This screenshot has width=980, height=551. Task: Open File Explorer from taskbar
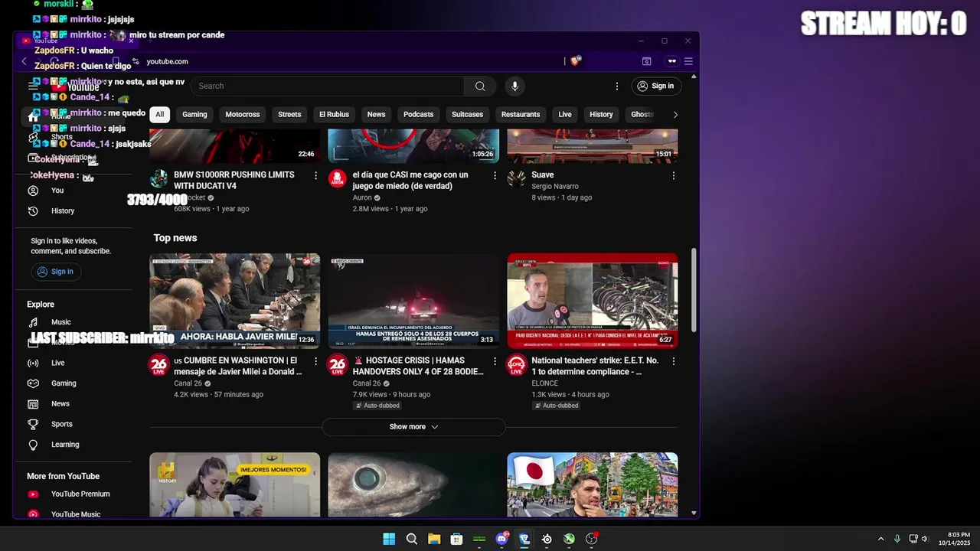tap(434, 539)
